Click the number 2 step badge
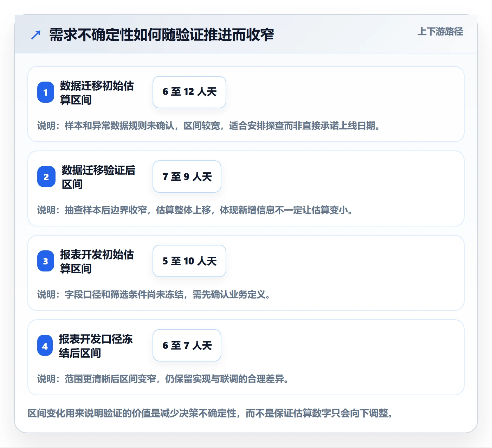The width and height of the screenshot is (492, 448). click(46, 177)
